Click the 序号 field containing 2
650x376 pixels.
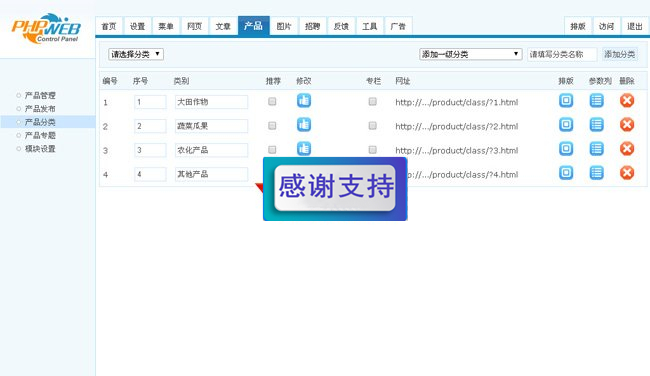tap(150, 126)
